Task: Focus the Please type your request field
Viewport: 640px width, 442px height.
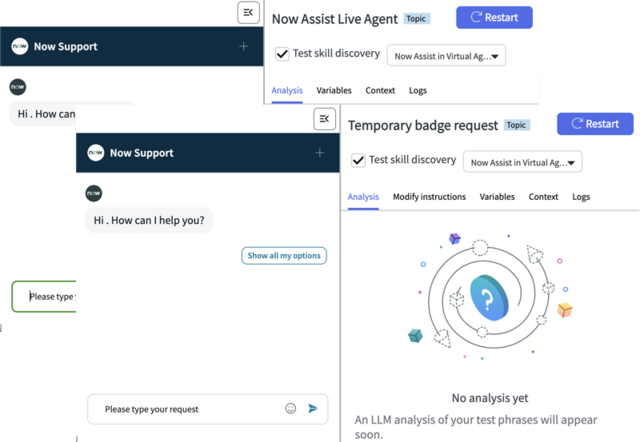Action: (207, 409)
